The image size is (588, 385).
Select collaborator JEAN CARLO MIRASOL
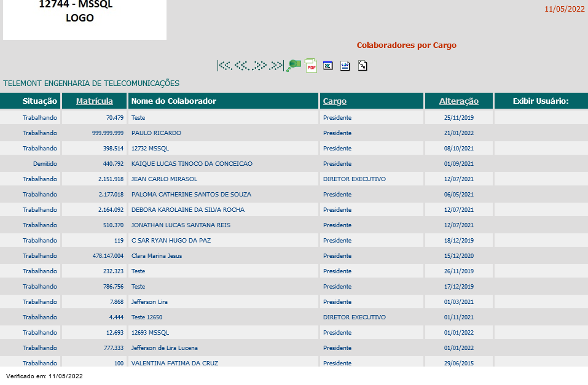tap(164, 179)
